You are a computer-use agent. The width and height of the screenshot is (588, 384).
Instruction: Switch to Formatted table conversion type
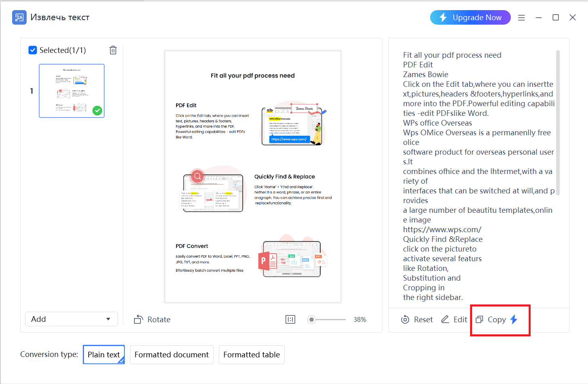click(x=252, y=355)
